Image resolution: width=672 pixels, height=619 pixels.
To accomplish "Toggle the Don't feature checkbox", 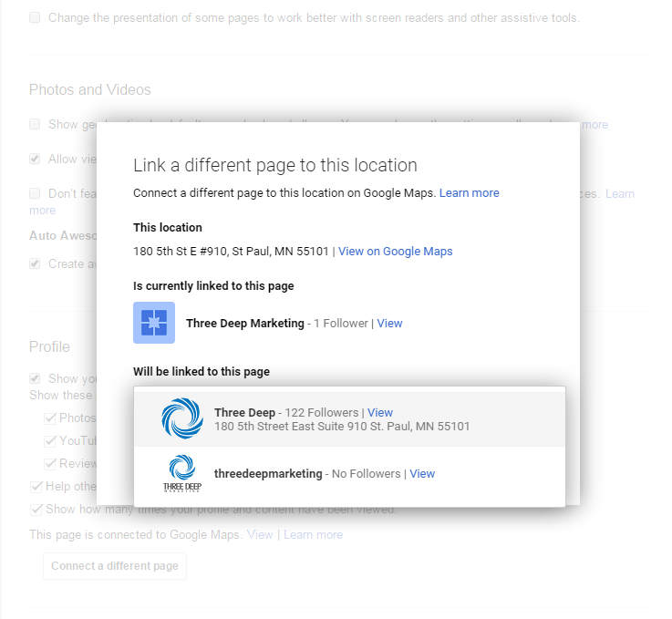I will (35, 193).
